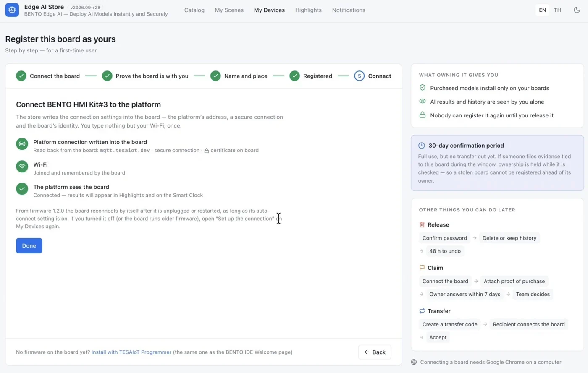This screenshot has height=373, width=588.
Task: Open the Catalog tab
Action: coord(194,10)
